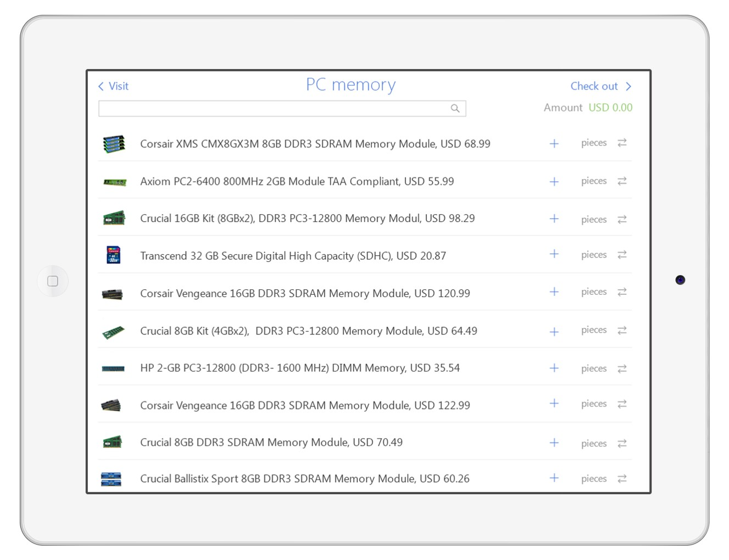Click 'pieces' in Crucial 16GB Kit row

pyautogui.click(x=594, y=220)
